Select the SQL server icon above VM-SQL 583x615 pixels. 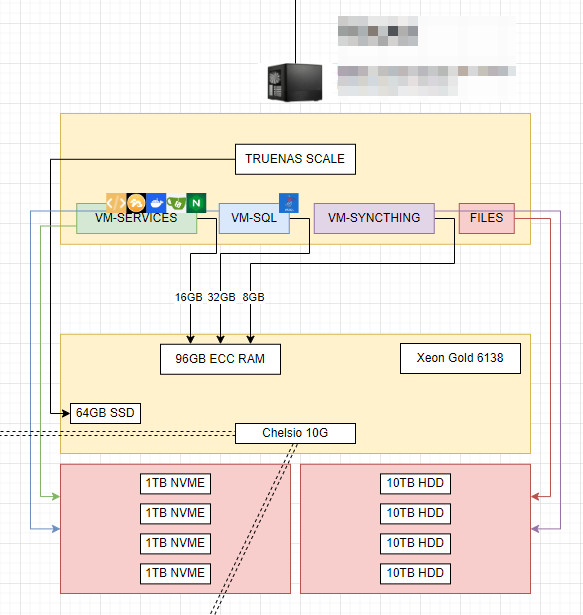(x=289, y=203)
